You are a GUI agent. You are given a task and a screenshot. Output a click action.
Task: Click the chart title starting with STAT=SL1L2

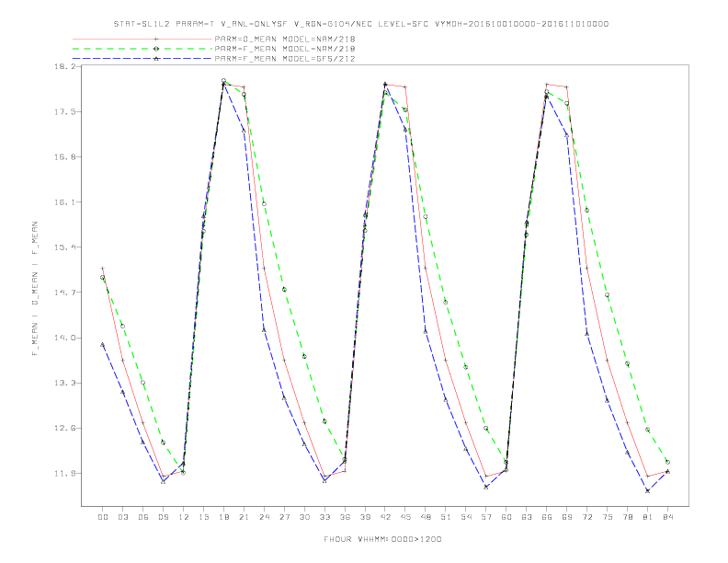(360, 24)
